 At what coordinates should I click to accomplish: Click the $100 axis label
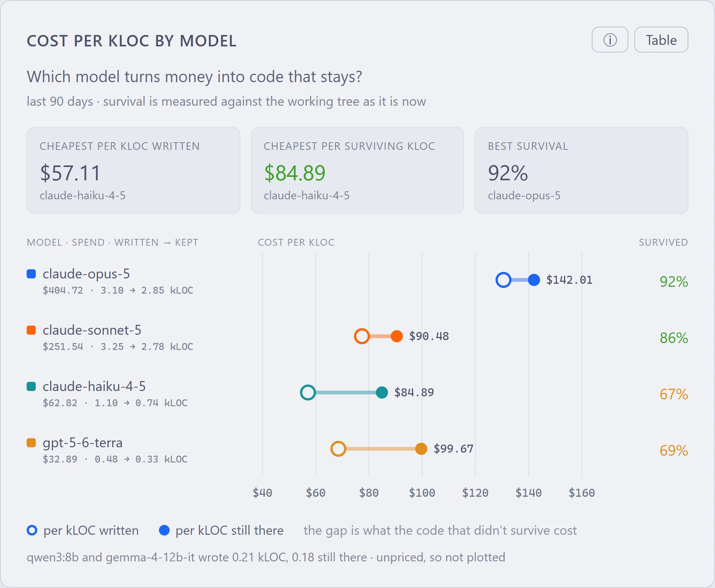(x=422, y=493)
